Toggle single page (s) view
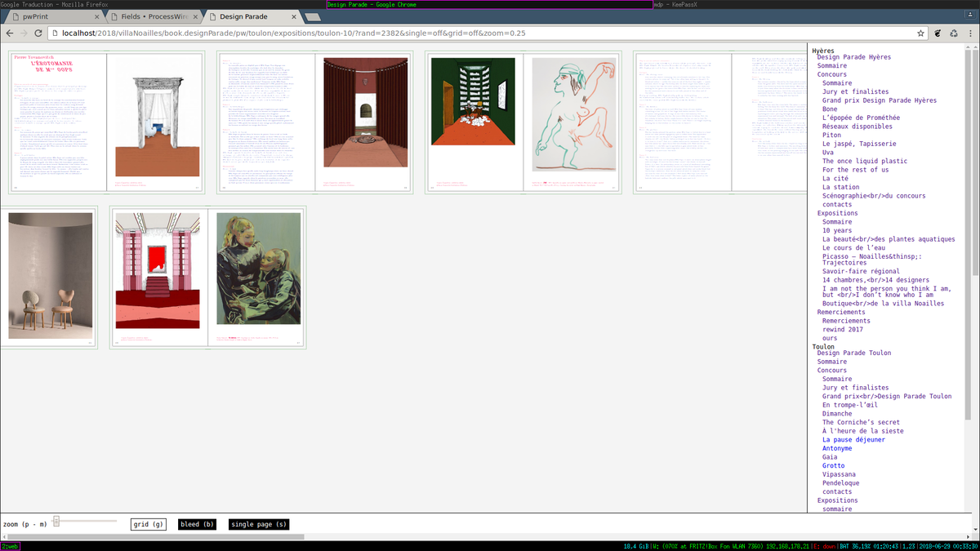 259,524
